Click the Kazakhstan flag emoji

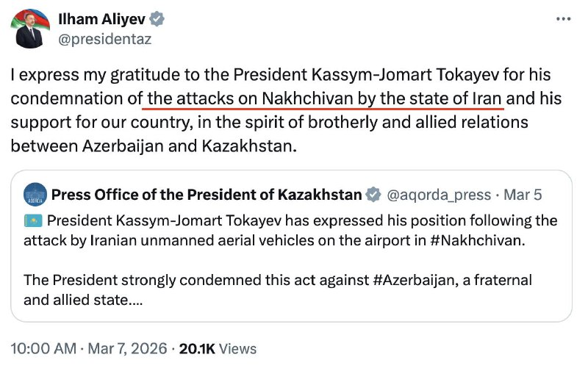[x=33, y=221]
